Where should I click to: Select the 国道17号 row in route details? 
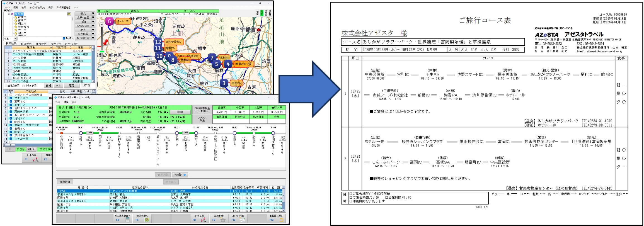click(169, 204)
